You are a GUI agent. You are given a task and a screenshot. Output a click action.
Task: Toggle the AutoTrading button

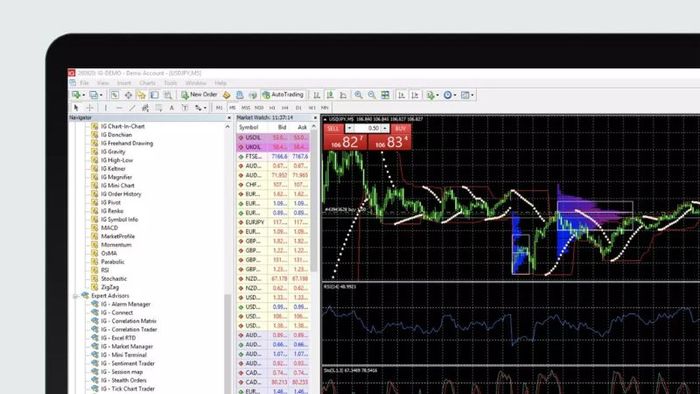pos(283,95)
